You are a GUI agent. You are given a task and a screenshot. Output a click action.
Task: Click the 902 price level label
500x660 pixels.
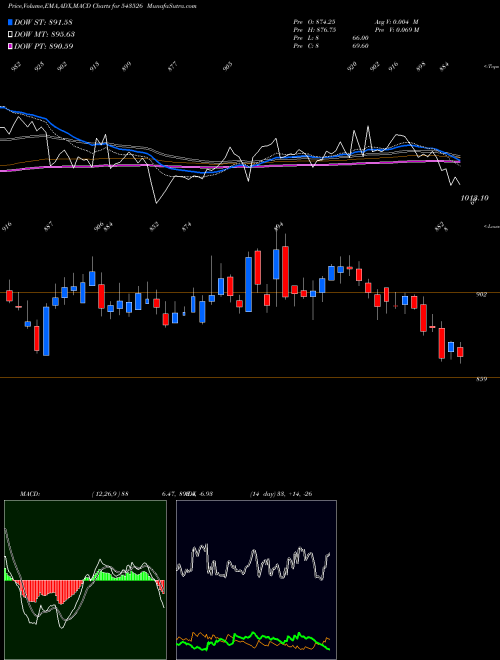(x=481, y=295)
